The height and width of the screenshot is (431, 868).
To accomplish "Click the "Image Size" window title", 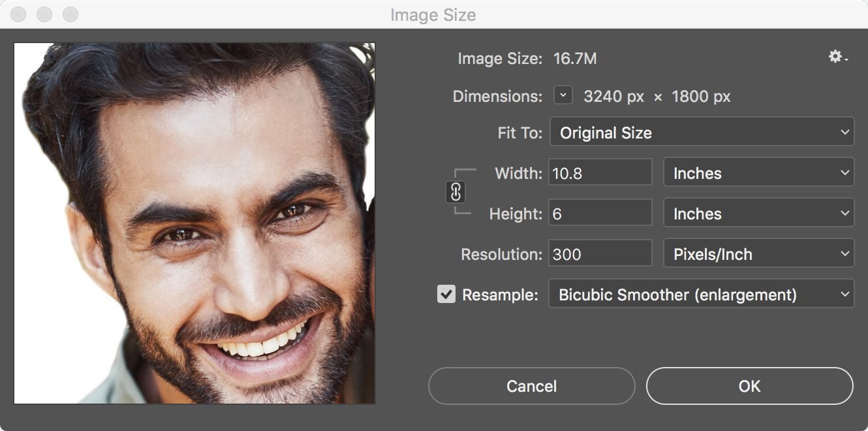I will click(433, 14).
